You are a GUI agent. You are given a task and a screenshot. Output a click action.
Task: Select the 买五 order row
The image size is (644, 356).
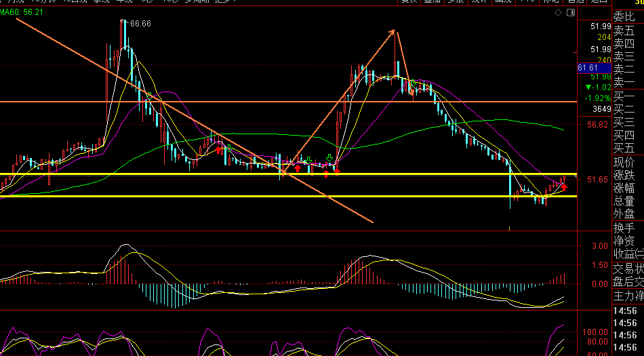click(x=624, y=148)
